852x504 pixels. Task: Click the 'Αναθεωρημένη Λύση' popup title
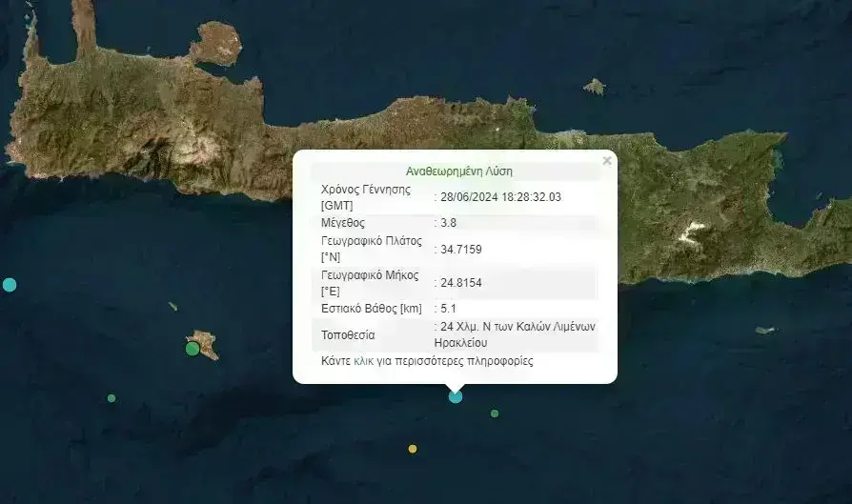[x=459, y=171]
